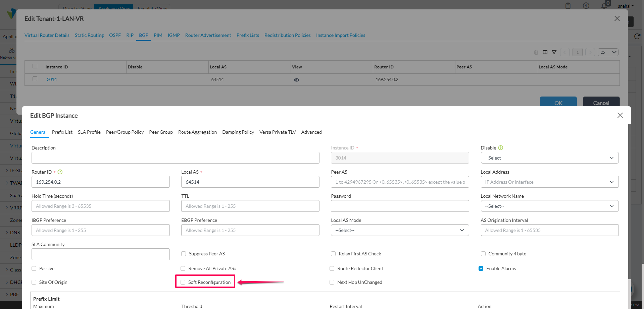Check the Remove All Private AS# option
The height and width of the screenshot is (309, 644).
183,268
